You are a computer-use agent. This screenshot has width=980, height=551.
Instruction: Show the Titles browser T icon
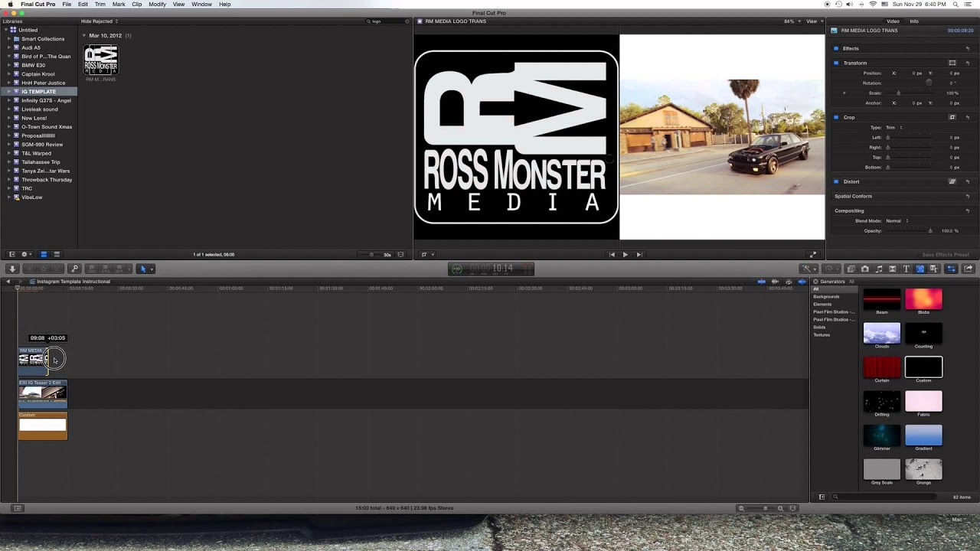[x=906, y=269]
